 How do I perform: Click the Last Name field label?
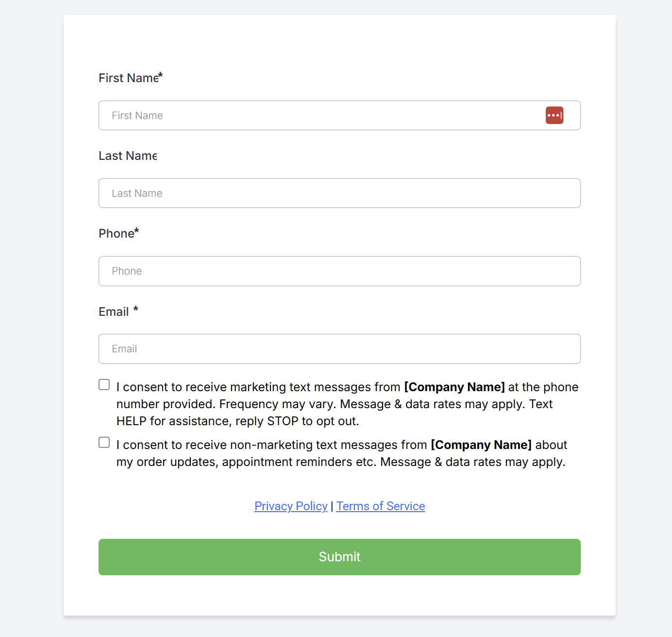(128, 156)
